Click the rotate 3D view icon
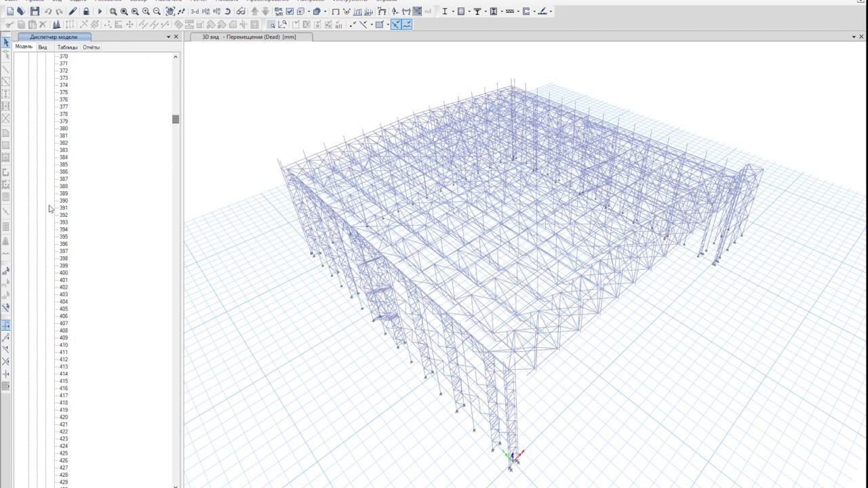This screenshot has width=868, height=488. [228, 12]
